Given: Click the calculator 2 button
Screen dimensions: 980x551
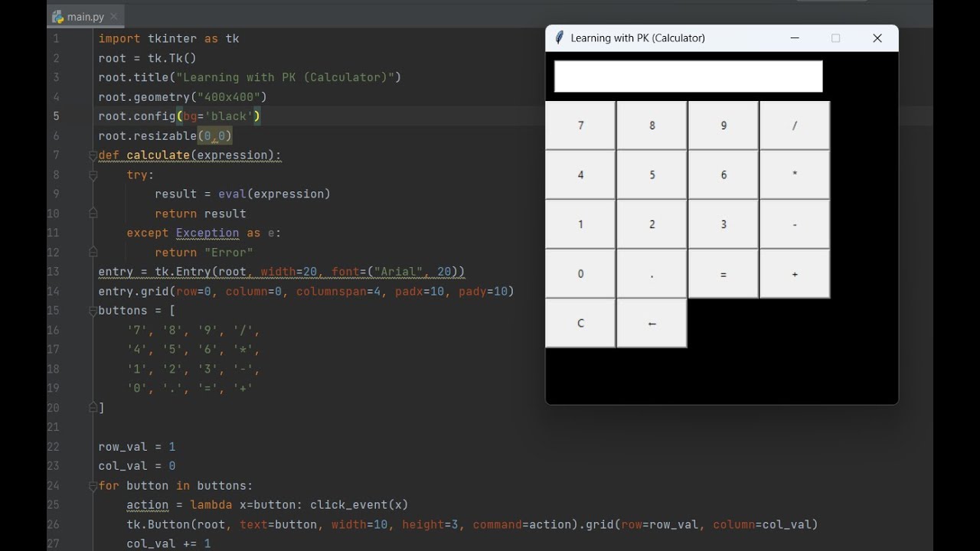Looking at the screenshot, I should [652, 224].
